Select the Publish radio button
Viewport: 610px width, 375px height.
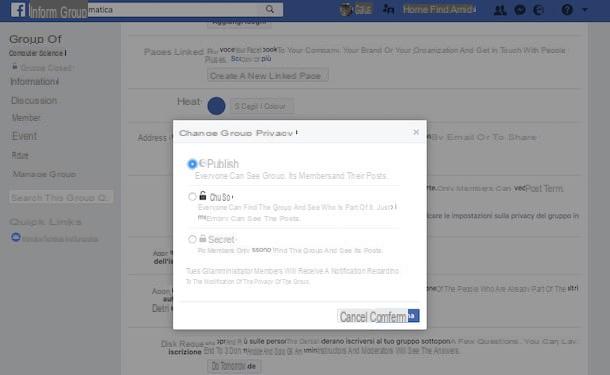click(192, 164)
